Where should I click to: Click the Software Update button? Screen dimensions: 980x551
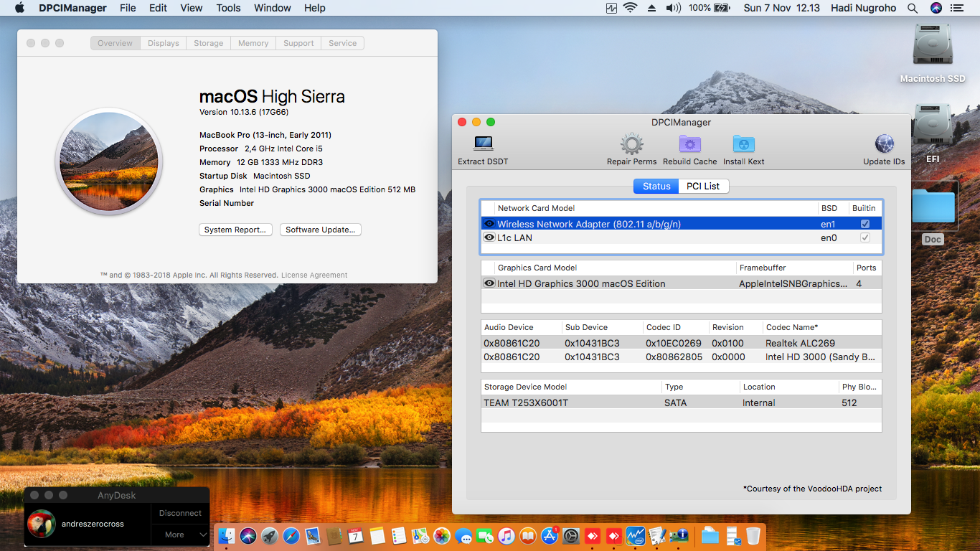(321, 230)
